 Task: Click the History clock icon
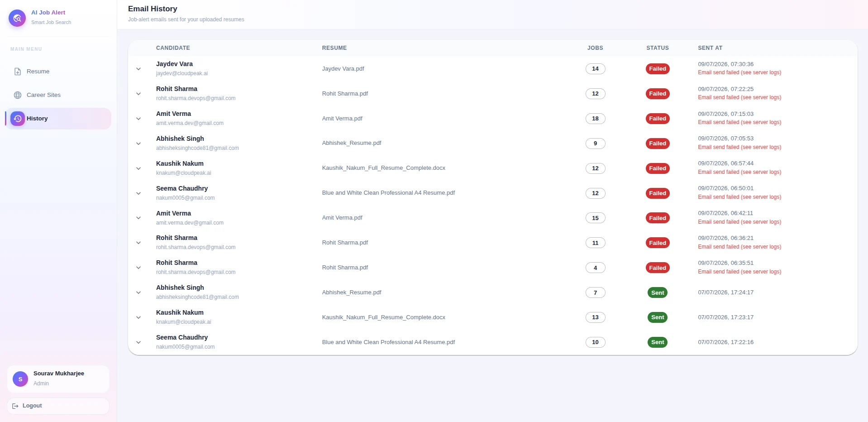coord(18,119)
